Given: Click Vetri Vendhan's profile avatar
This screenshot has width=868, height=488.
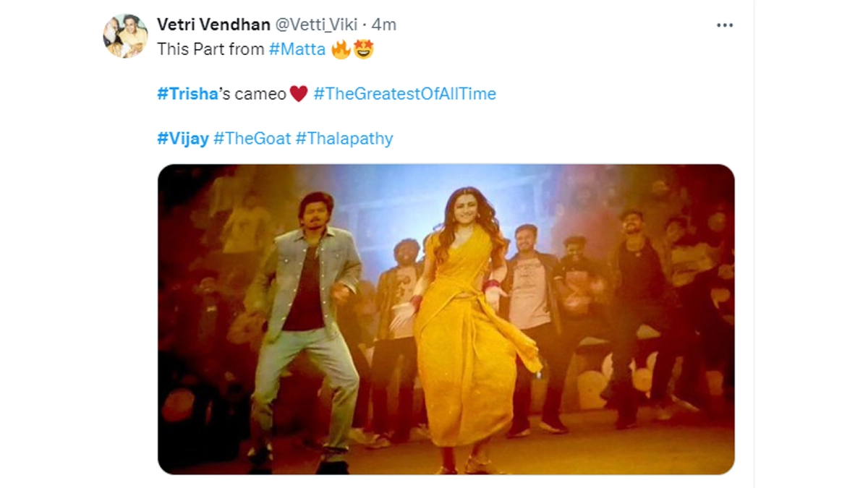Looking at the screenshot, I should click(125, 36).
